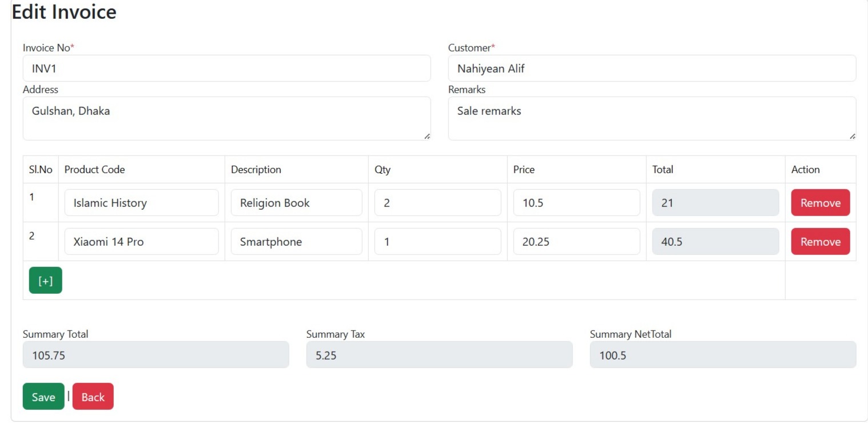This screenshot has width=868, height=423.
Task: Remove the Xiaomi 14 Pro line item
Action: (820, 241)
